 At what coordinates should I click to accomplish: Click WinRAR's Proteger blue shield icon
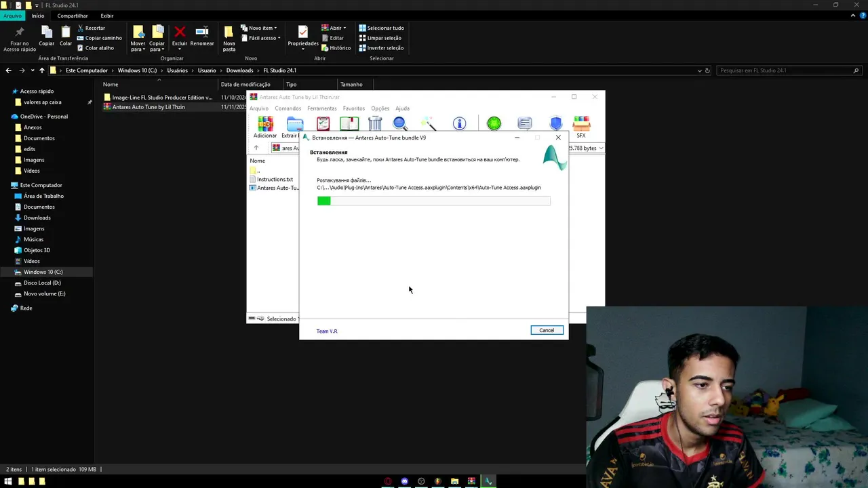[555, 123]
